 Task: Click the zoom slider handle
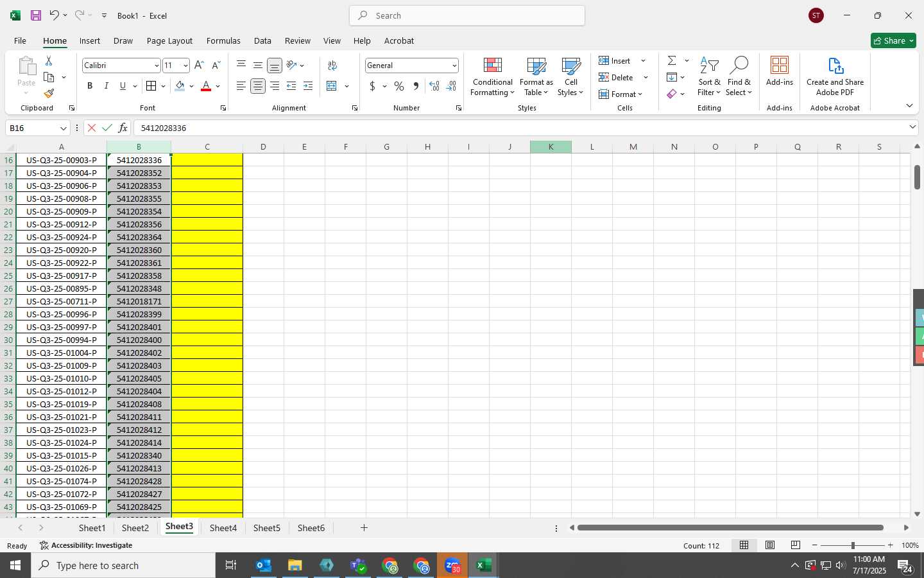click(853, 545)
